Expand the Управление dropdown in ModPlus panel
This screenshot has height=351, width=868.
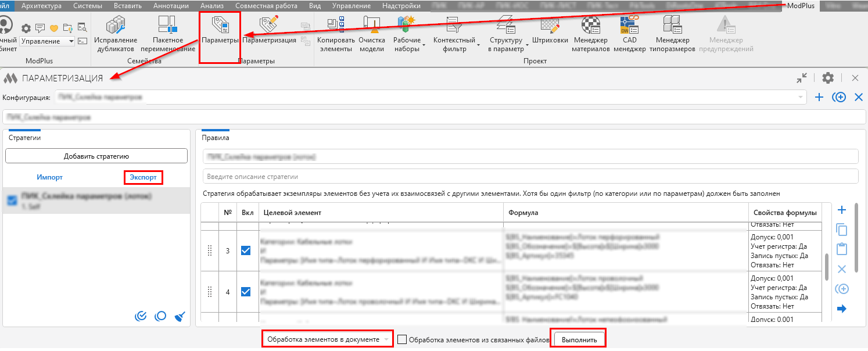(71, 41)
